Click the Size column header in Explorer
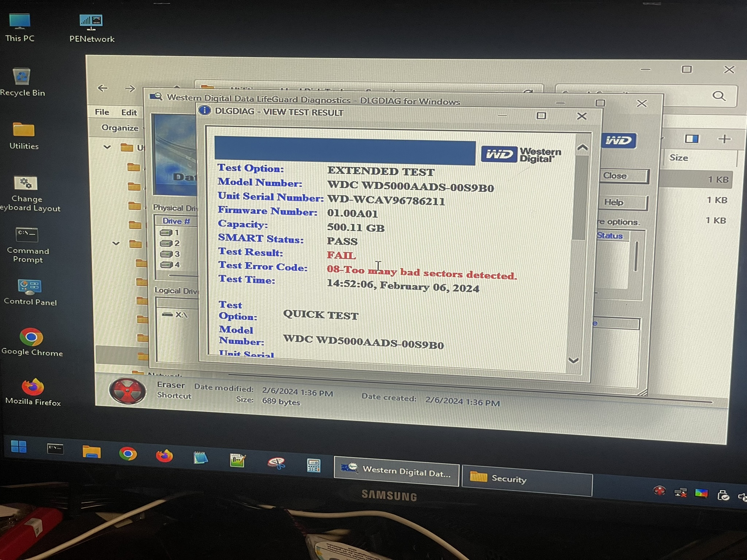This screenshot has width=747, height=560. coord(678,158)
